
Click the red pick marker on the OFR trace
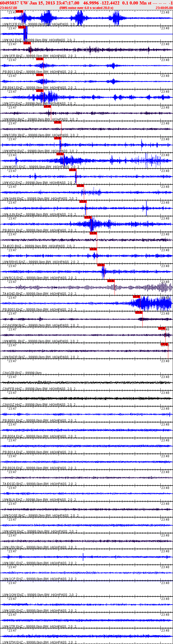coord(27,43)
